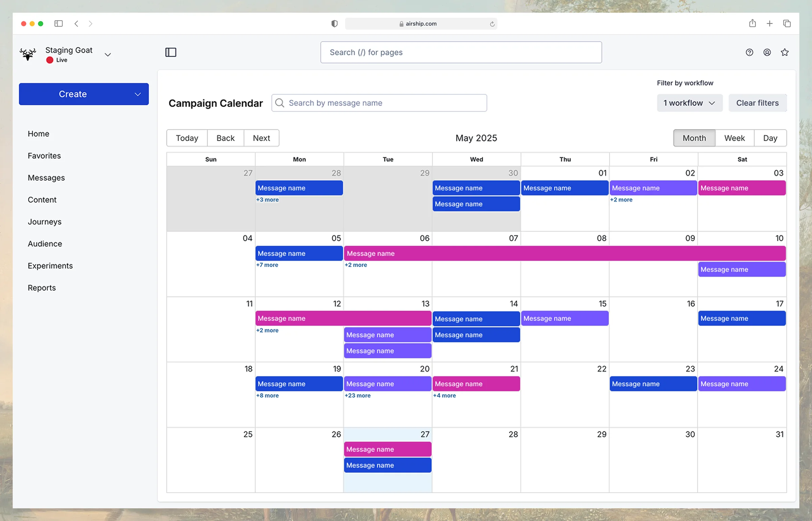Click the Back calendar button

pyautogui.click(x=226, y=138)
